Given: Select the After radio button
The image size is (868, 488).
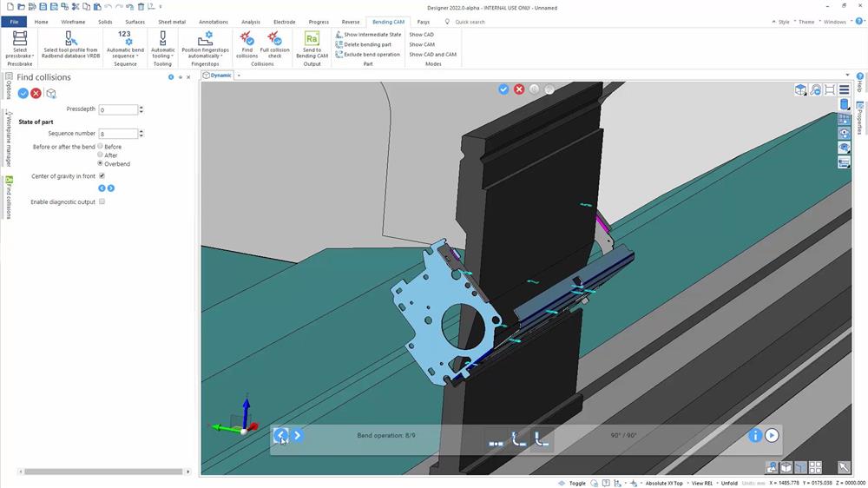Looking at the screenshot, I should point(101,155).
